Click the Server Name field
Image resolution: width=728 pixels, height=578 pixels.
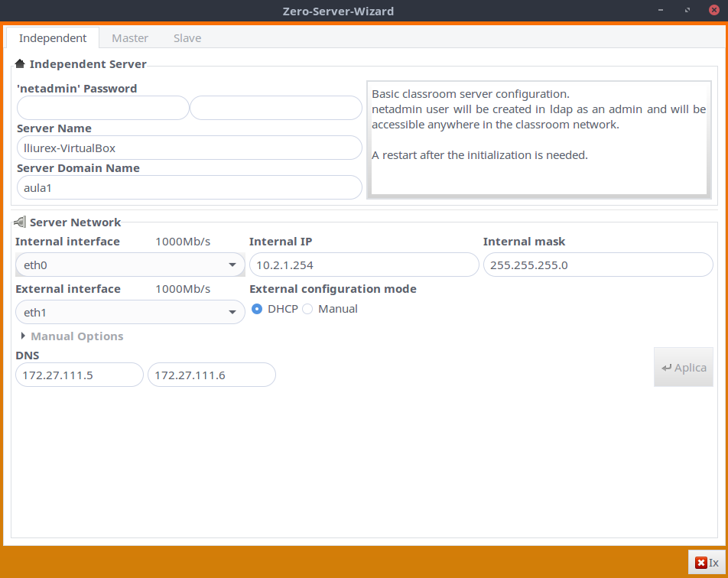188,148
